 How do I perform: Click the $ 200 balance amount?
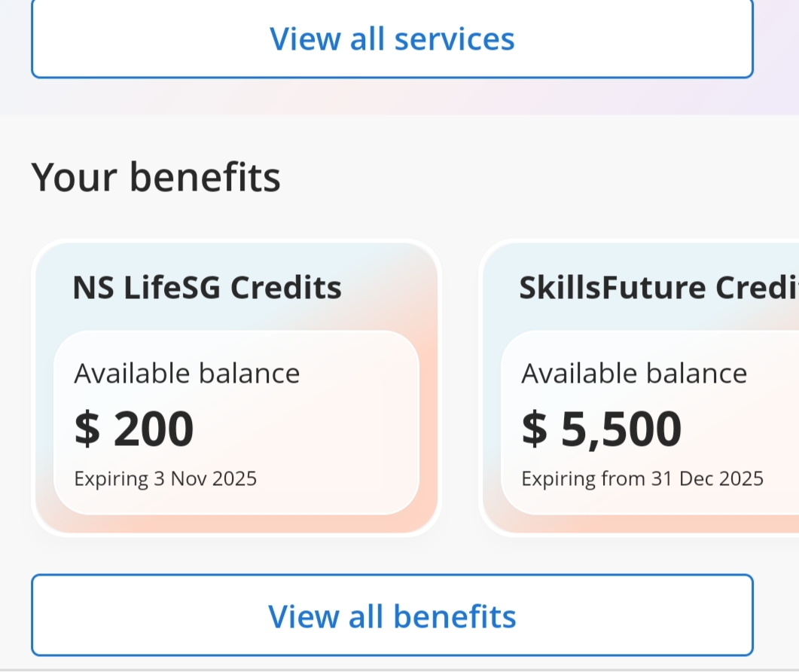(134, 429)
